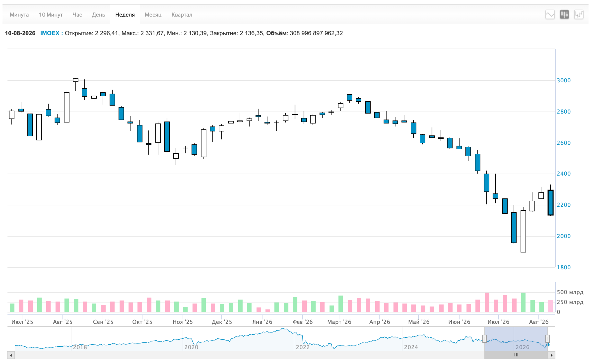Image resolution: width=592 pixels, height=364 pixels.
Task: Click the 3000 price axis label
Action: 564,81
